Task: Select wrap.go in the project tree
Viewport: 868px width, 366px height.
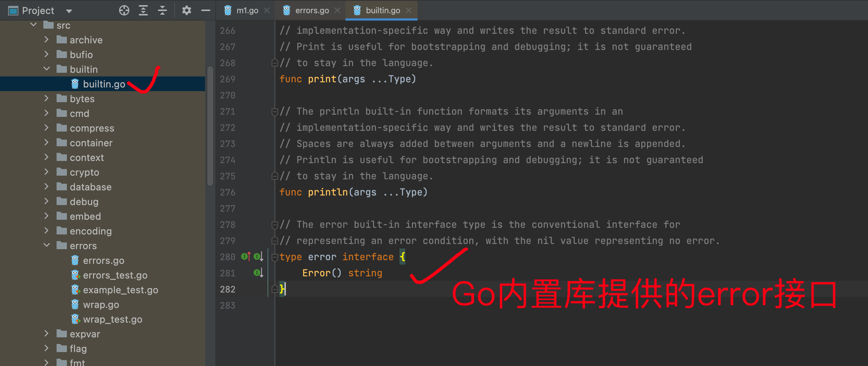Action: (101, 305)
